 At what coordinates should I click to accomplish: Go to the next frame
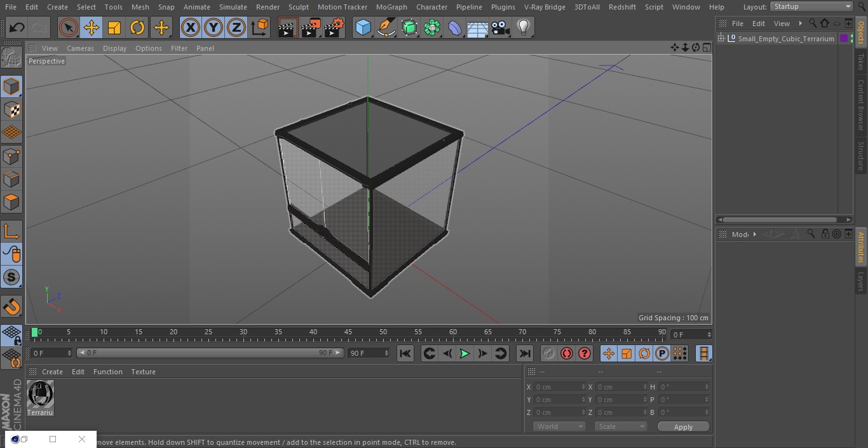pyautogui.click(x=482, y=353)
